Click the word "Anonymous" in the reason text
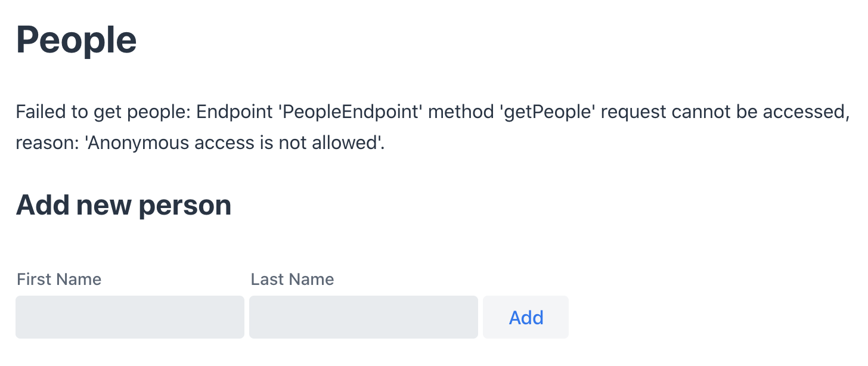Screen dimensions: 868x366 (139, 144)
